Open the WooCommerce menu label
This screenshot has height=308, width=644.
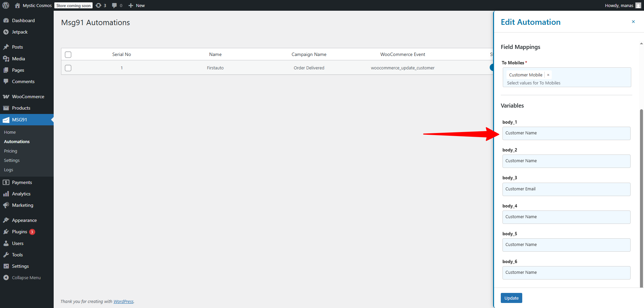pos(28,97)
